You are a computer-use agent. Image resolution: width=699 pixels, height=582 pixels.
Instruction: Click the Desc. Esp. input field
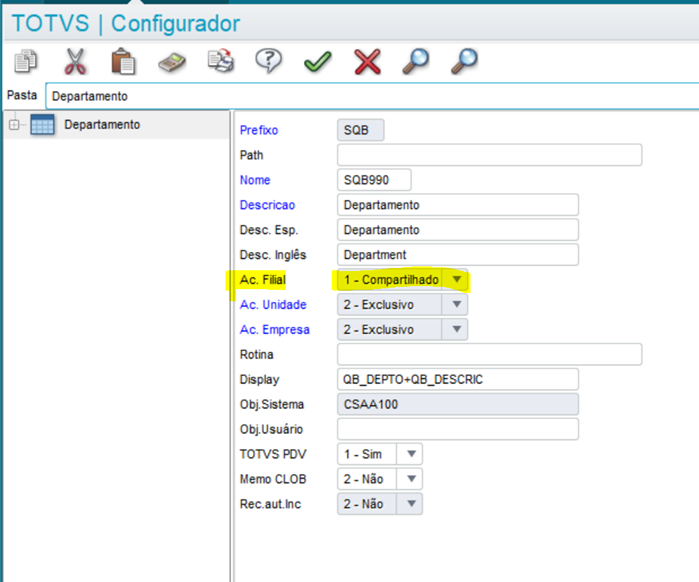pos(458,230)
